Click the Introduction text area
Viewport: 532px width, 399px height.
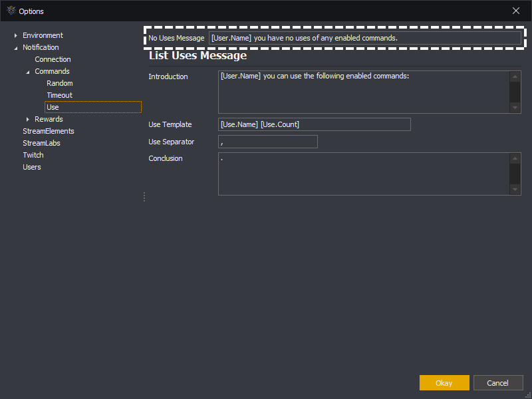pyautogui.click(x=364, y=92)
